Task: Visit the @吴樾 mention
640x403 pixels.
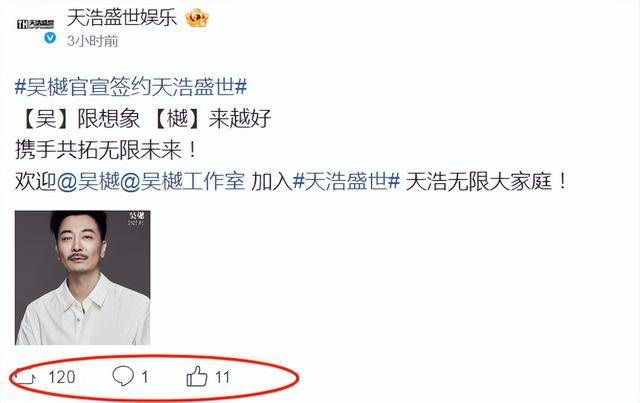Action: (88, 181)
